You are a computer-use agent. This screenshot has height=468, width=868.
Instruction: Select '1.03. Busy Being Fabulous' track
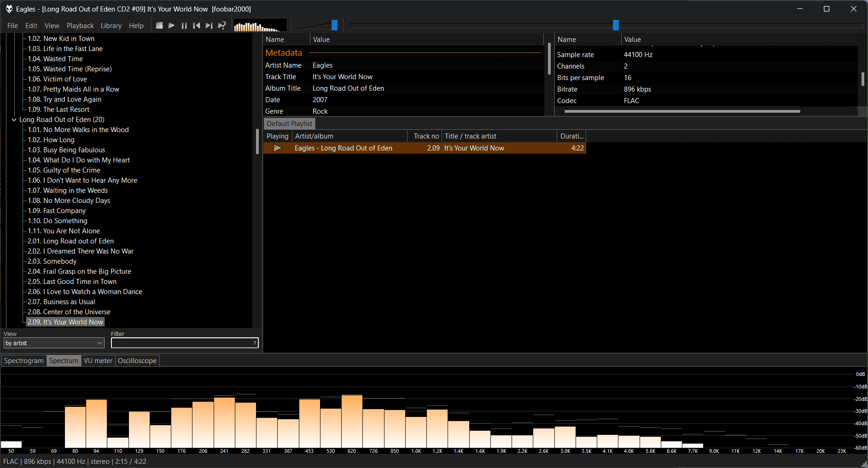click(66, 150)
